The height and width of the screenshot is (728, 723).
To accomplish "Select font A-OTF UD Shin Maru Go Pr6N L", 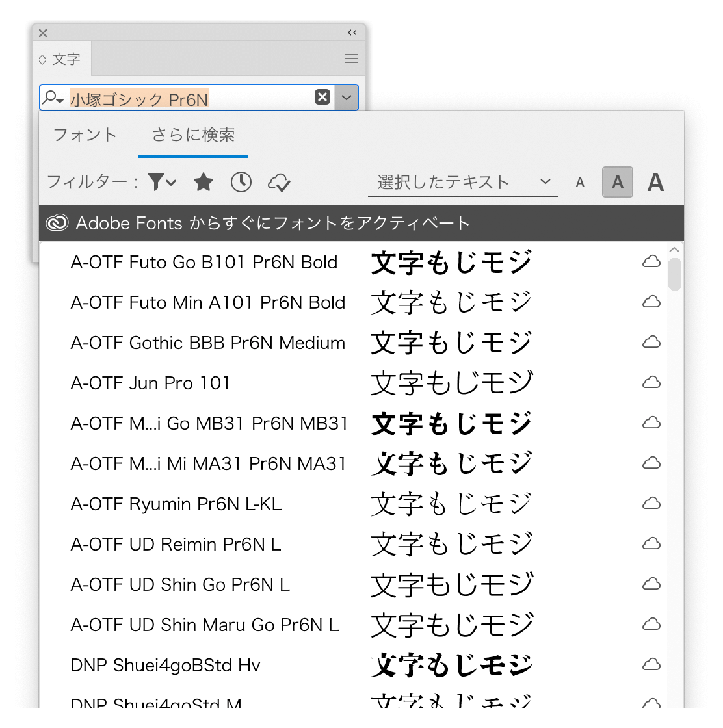I will tap(205, 625).
